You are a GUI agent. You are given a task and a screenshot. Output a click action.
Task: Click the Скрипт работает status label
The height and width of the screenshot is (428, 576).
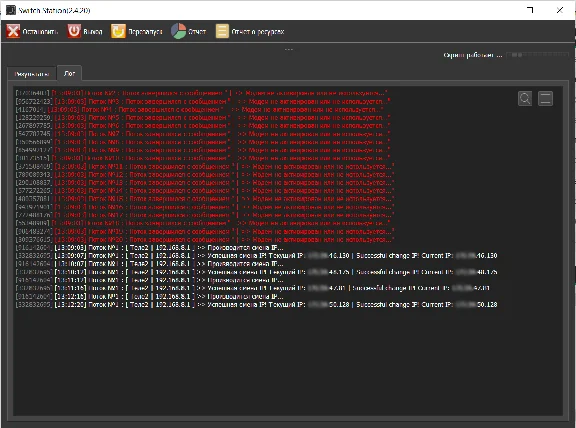[472, 55]
